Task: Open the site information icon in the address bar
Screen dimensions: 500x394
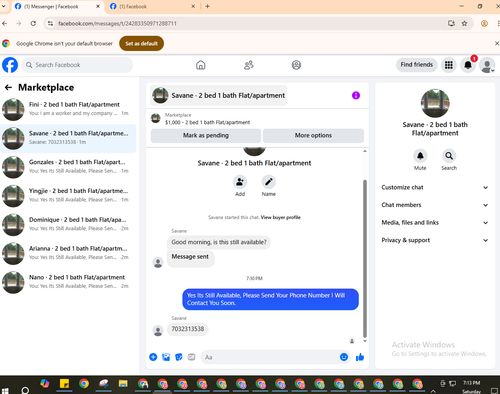Action: [x=50, y=23]
